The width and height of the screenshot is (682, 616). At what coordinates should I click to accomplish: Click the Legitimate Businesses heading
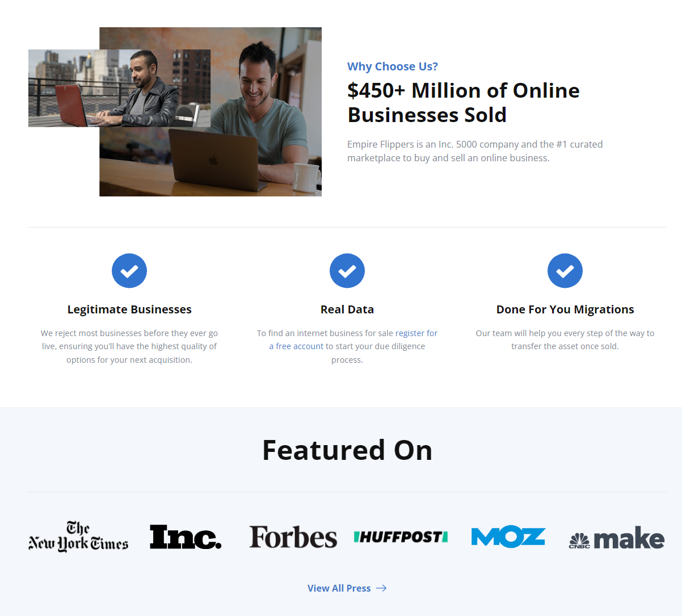(129, 309)
